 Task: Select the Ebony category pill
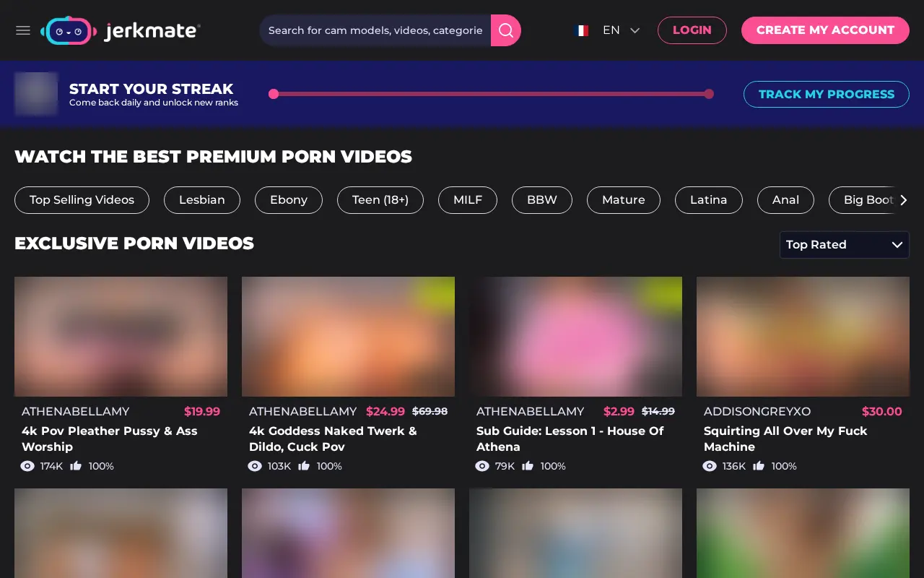(289, 200)
